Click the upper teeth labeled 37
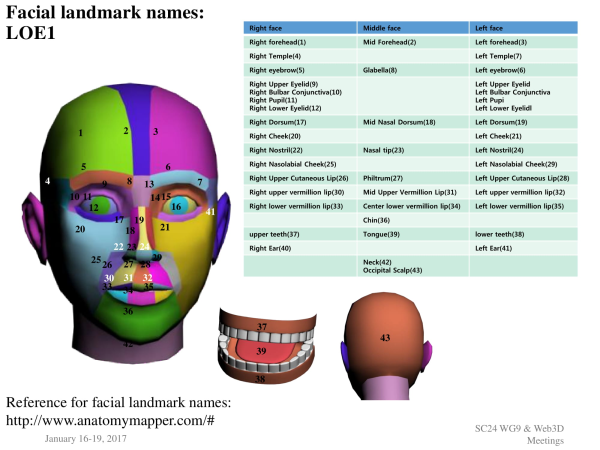600x450 pixels. pyautogui.click(x=261, y=328)
